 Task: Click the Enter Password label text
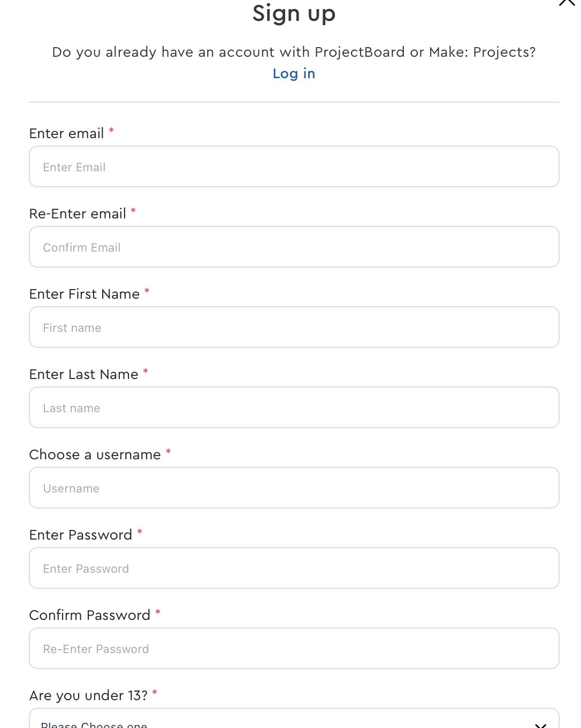81,535
